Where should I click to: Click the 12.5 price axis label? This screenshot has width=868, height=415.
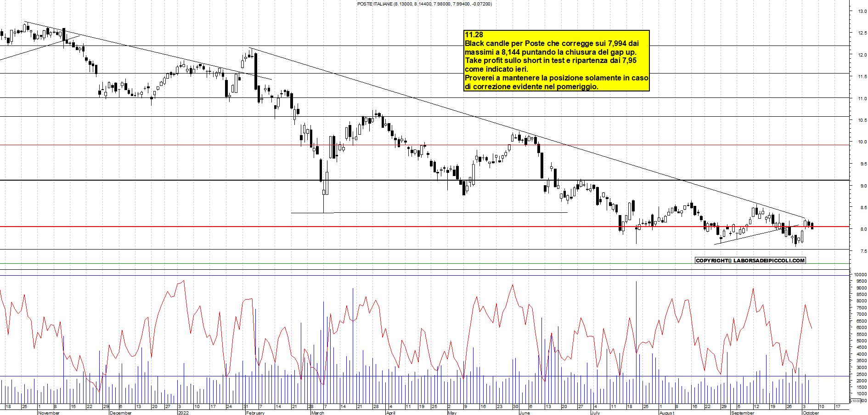tap(862, 33)
